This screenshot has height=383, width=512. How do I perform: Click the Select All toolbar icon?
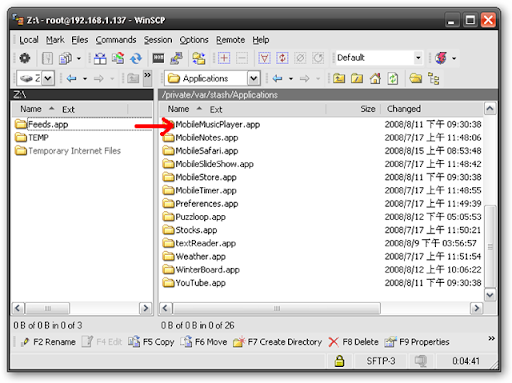click(264, 58)
